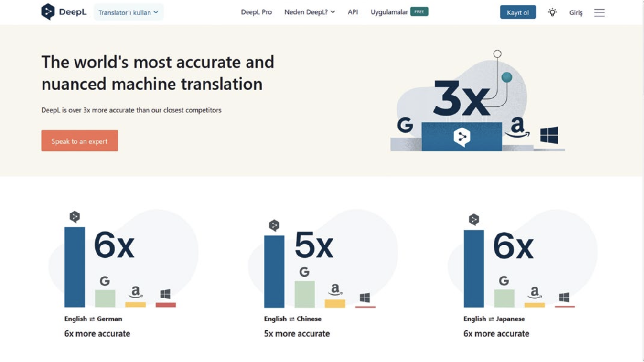
Task: Click the Google G in English-Japanese chart
Action: [x=504, y=281]
